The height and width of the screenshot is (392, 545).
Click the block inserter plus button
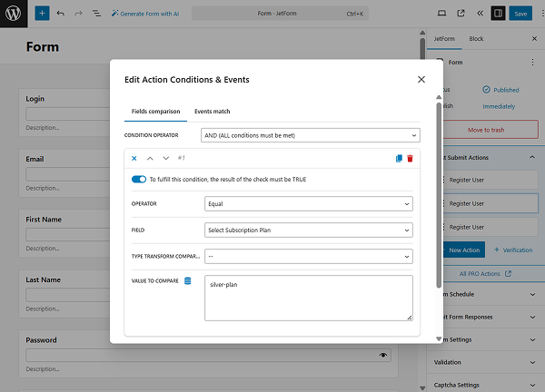[x=42, y=14]
